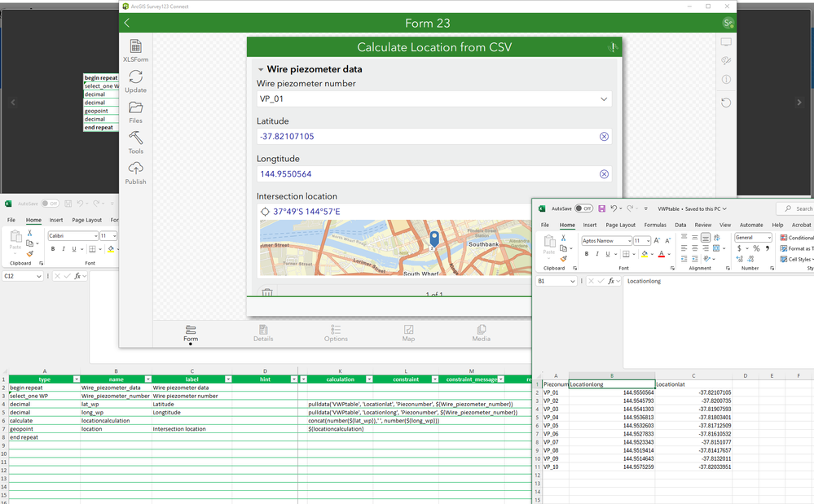Switch to the Details tab
Viewport: 814px width, 504px height.
click(263, 333)
